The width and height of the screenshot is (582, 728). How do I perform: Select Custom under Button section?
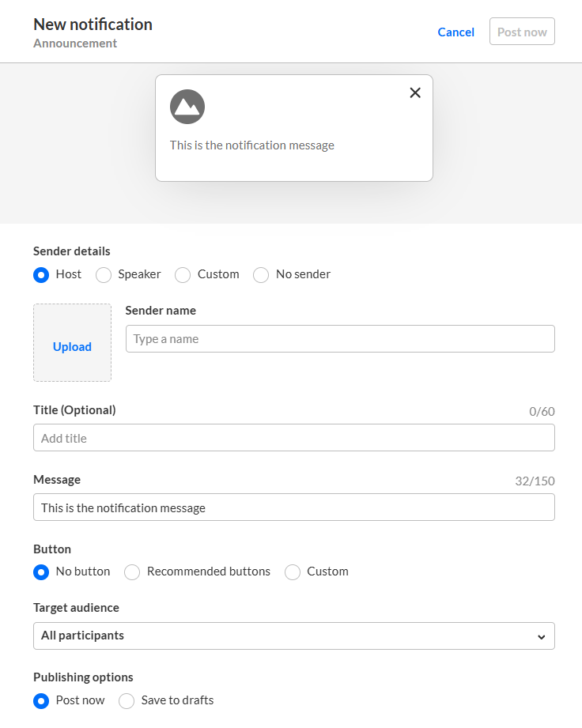(293, 572)
